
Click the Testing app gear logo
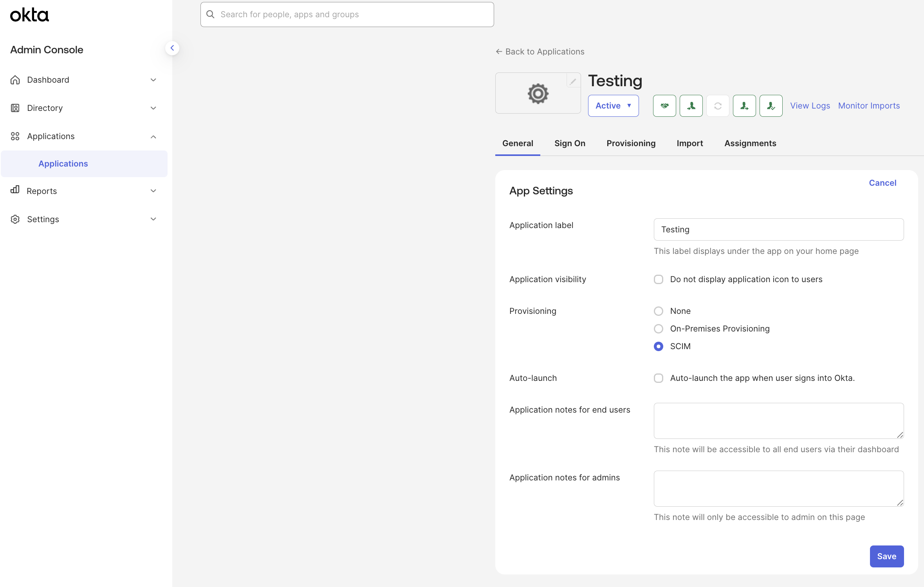pyautogui.click(x=538, y=94)
